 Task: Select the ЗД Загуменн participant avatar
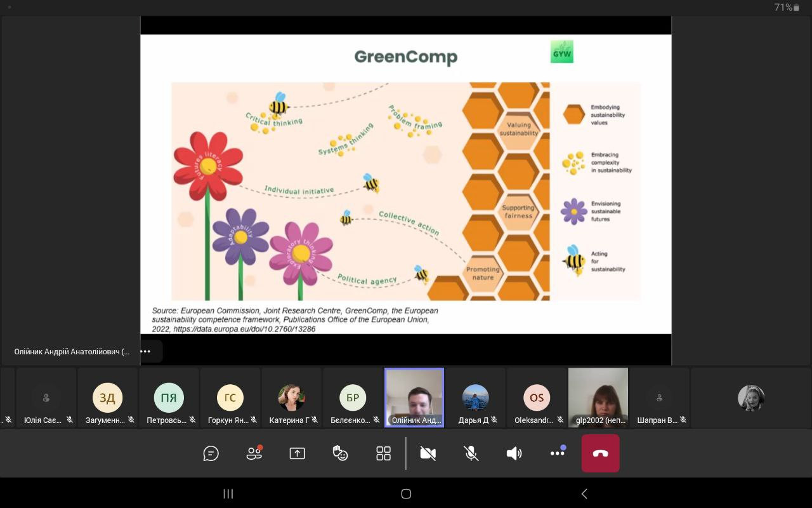point(107,398)
